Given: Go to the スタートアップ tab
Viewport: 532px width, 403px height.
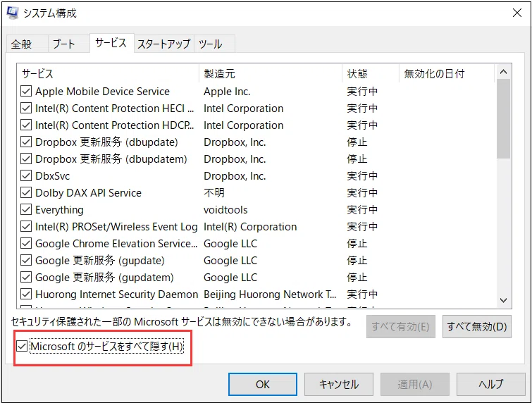Looking at the screenshot, I should pyautogui.click(x=164, y=44).
